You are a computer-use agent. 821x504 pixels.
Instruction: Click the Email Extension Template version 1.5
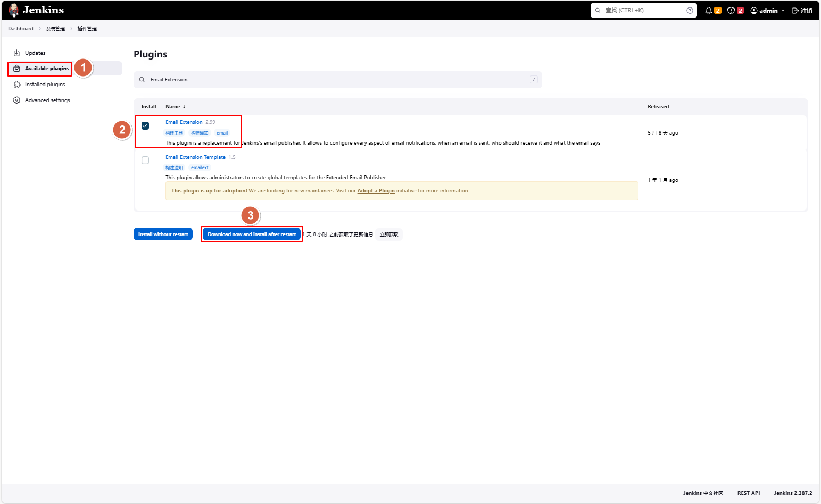coord(232,157)
